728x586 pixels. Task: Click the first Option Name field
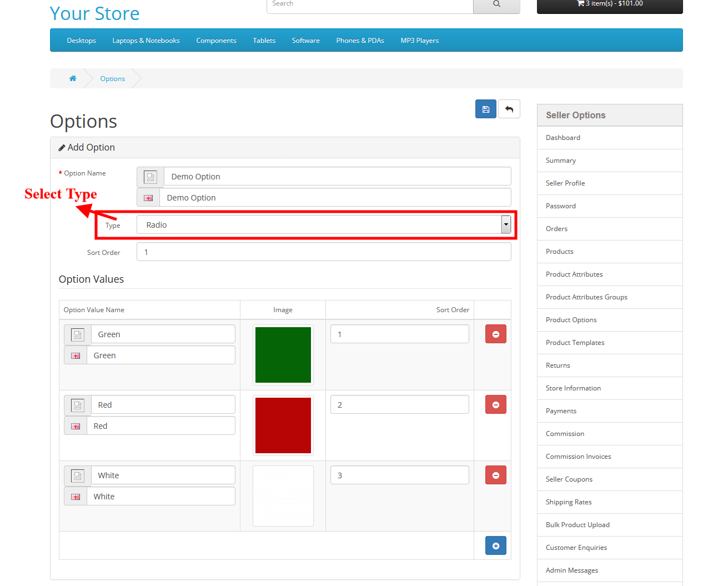tap(338, 177)
